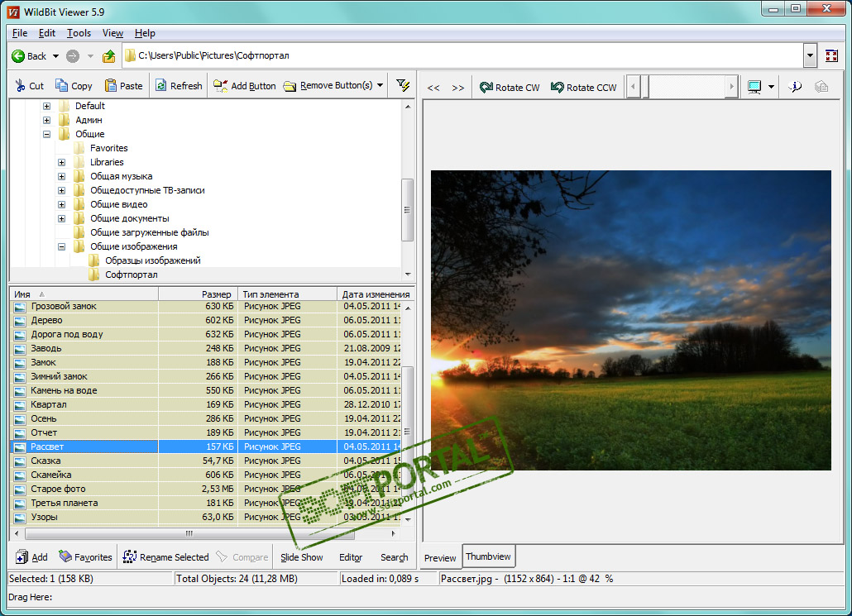Collapse the Общие folder node
Viewport: 852px width, 616px height.
pyautogui.click(x=46, y=134)
